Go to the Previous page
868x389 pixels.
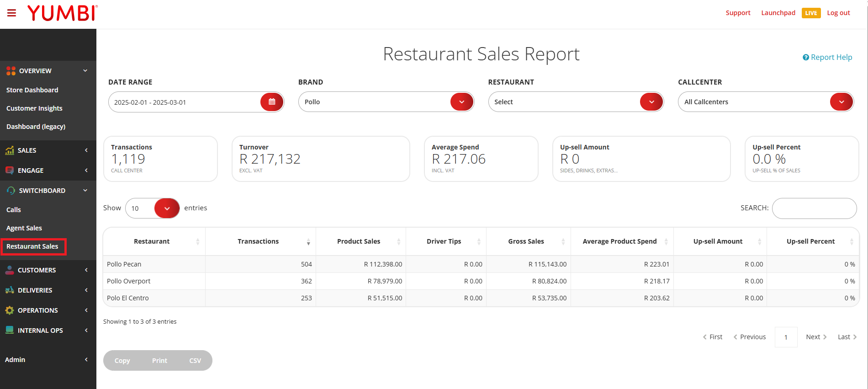pyautogui.click(x=750, y=337)
